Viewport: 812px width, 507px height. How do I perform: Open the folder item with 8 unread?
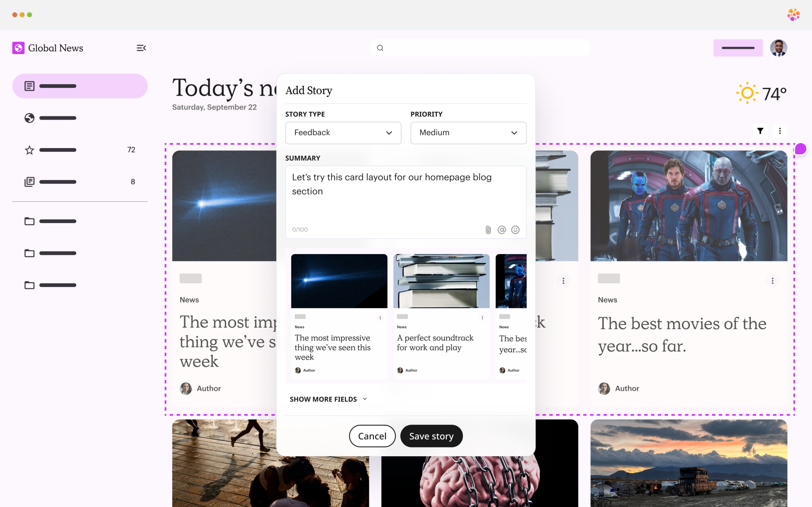pyautogui.click(x=80, y=181)
